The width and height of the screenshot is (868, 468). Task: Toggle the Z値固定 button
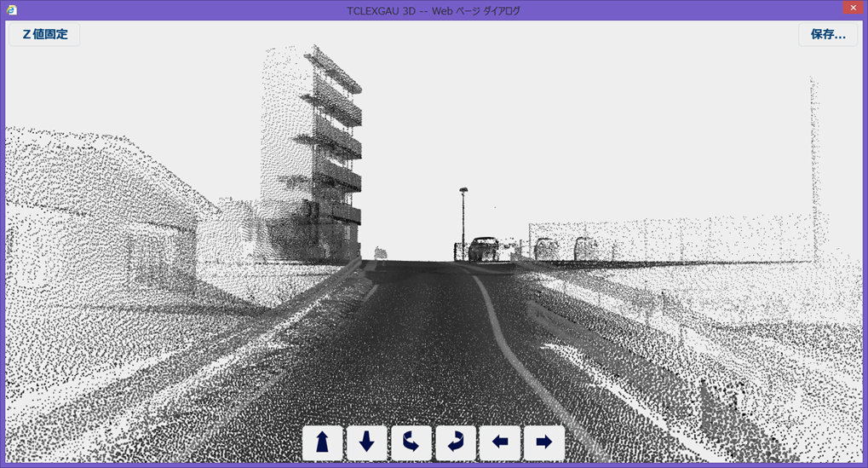(45, 34)
